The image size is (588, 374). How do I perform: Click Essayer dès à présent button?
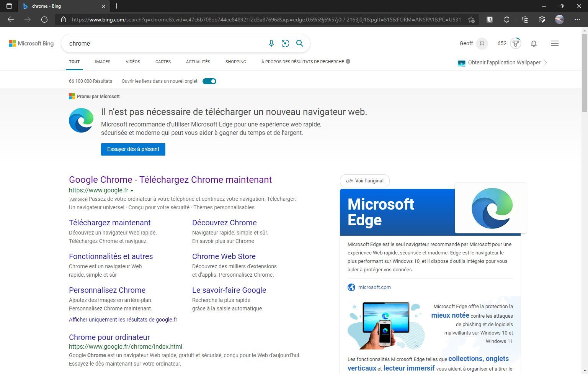[133, 149]
